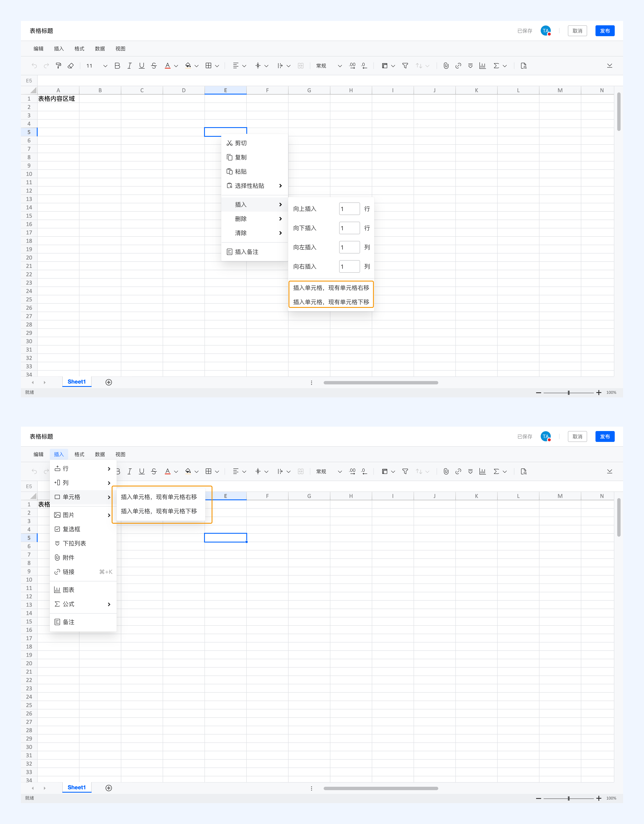Click the attachment paperclip icon in lower editor toolbar
Viewport: 644px width, 824px height.
[446, 472]
